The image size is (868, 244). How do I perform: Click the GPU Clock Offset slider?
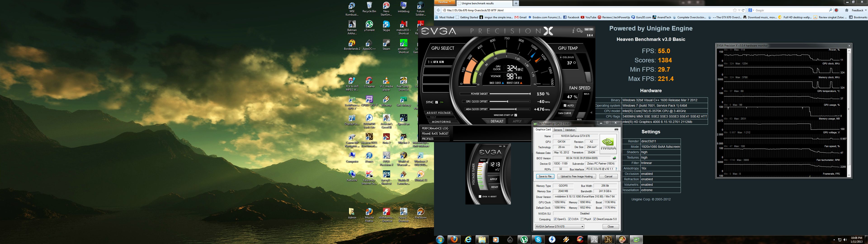pyautogui.click(x=510, y=101)
